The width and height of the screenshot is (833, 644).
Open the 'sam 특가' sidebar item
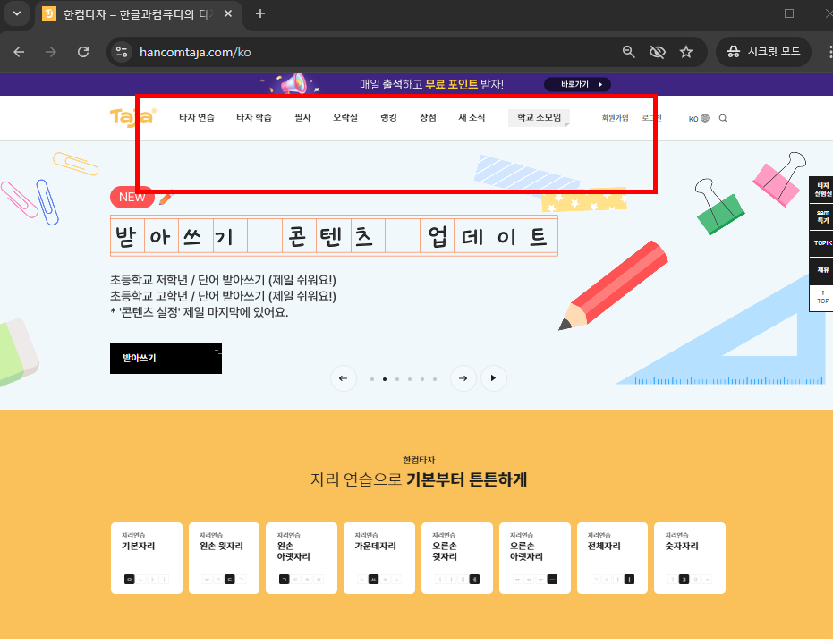pos(820,215)
